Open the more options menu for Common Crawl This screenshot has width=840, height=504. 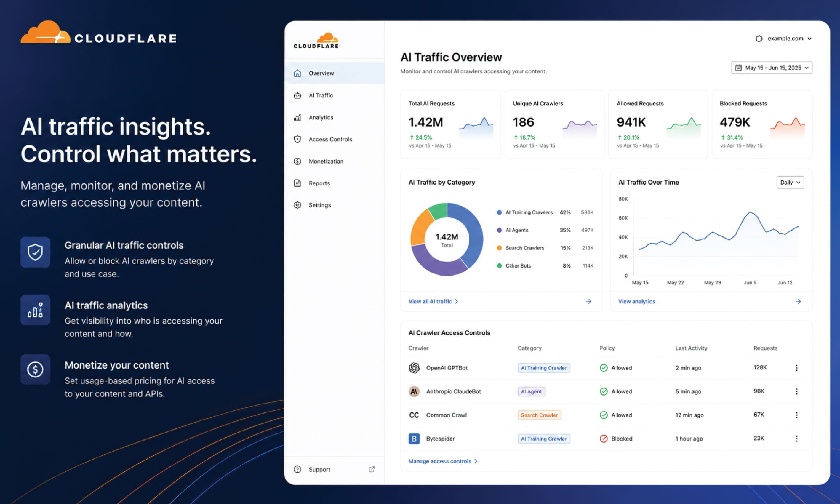click(x=796, y=415)
